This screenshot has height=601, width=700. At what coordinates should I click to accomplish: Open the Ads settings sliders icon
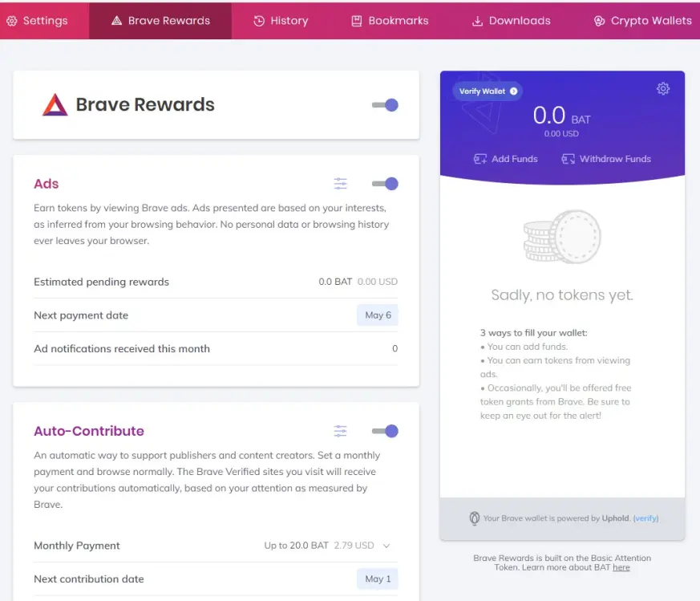coord(340,184)
